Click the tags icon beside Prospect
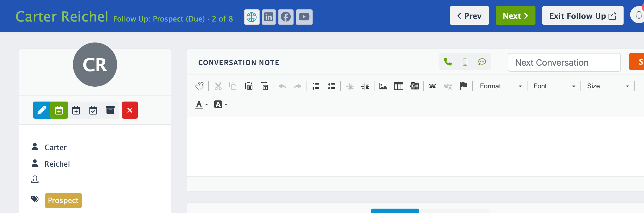The image size is (644, 213). click(x=35, y=199)
